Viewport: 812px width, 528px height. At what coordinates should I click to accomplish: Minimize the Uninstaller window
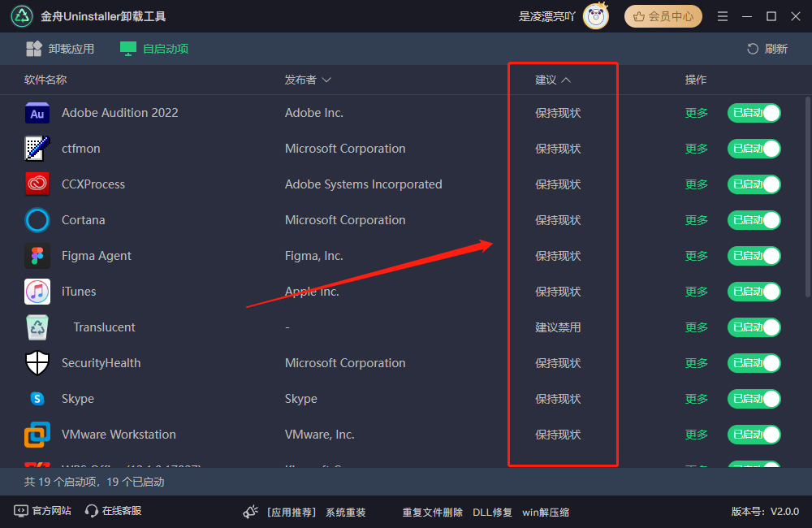(747, 16)
